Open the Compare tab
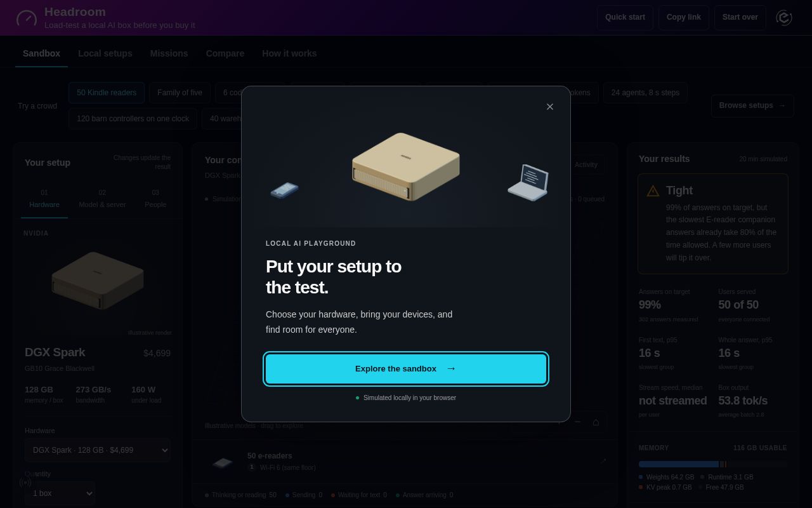 (225, 53)
